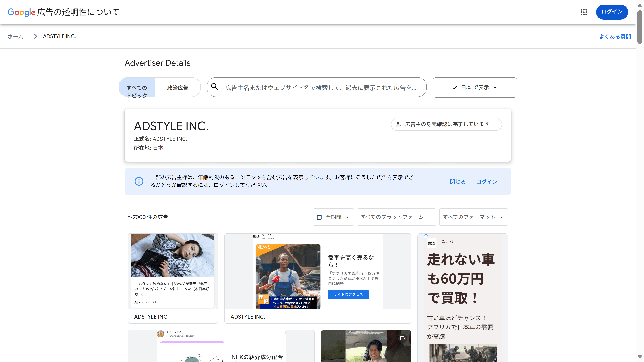
Task: Click the verified advertiser person icon
Action: (398, 124)
